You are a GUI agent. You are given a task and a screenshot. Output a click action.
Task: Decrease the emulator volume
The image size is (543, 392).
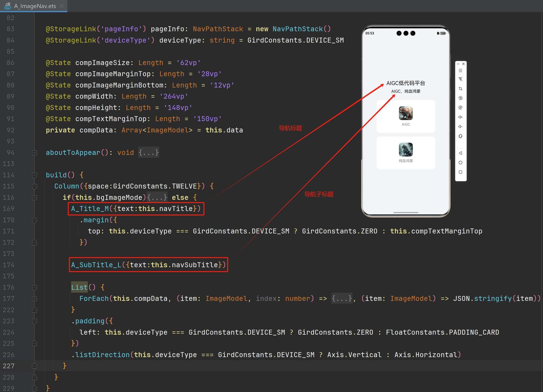coord(460,127)
